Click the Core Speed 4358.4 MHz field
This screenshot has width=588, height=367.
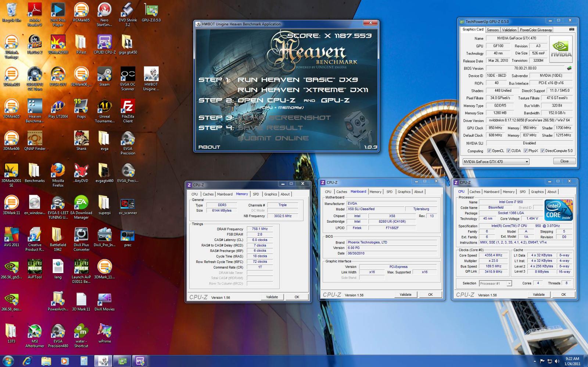pos(494,255)
